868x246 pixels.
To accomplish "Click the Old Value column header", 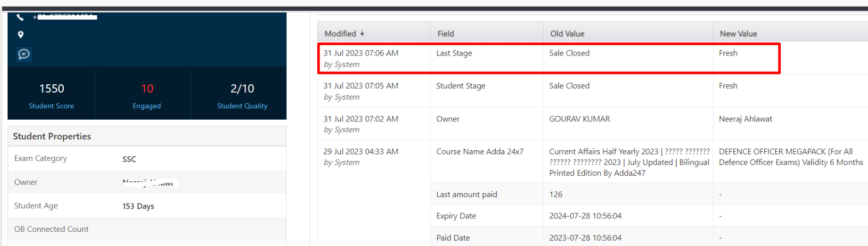I will coord(567,34).
